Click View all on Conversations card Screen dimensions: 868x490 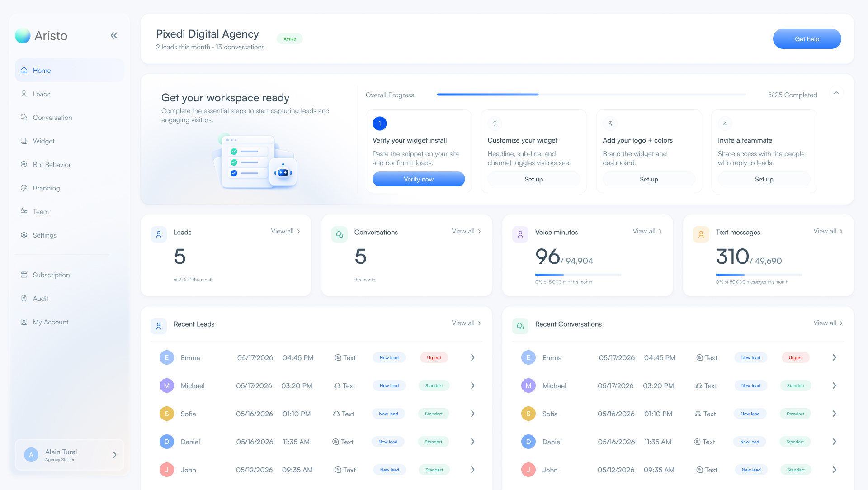click(467, 231)
